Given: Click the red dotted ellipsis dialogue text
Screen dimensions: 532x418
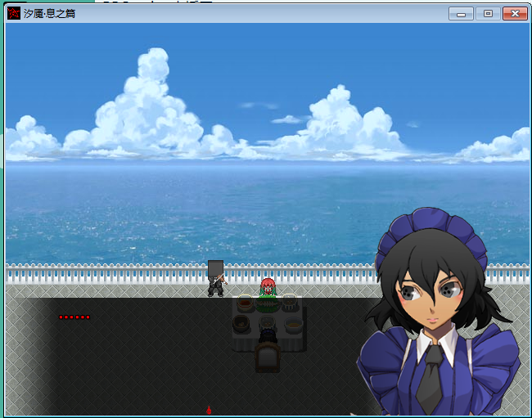Looking at the screenshot, I should coord(74,317).
